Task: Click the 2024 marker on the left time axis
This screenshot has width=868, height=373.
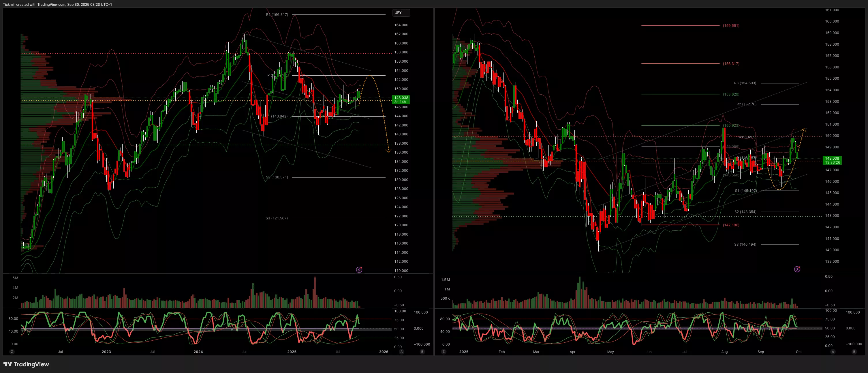Action: [x=198, y=352]
